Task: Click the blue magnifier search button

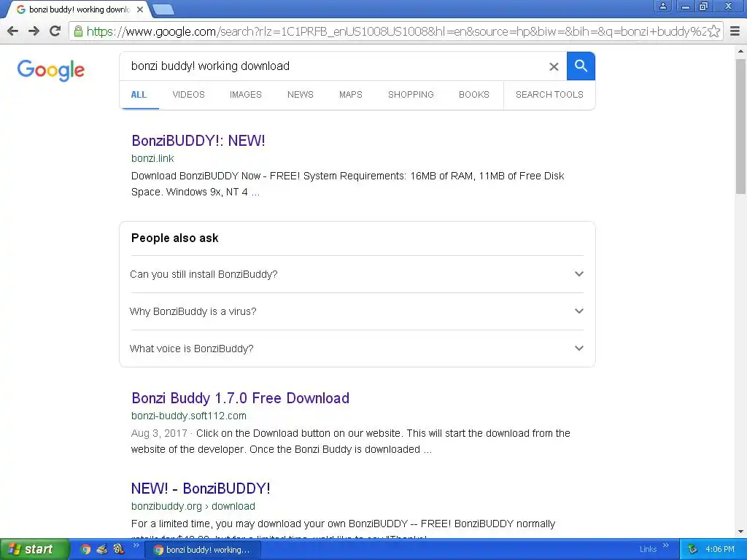Action: [581, 66]
